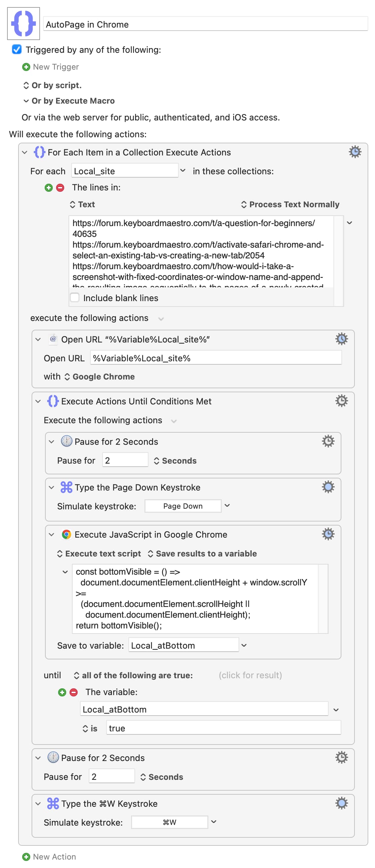375x868 pixels.
Task: Collapse the Or by Execute Macro section
Action: click(26, 101)
